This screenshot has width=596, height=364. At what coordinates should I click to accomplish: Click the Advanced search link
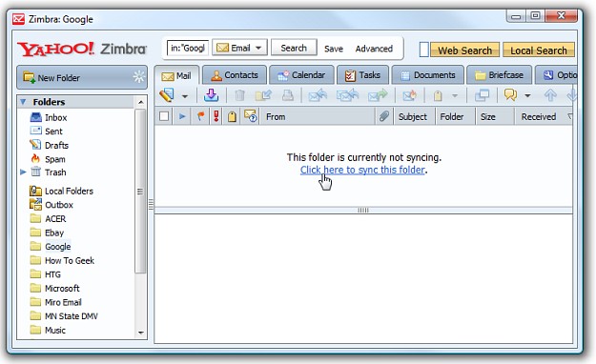(374, 49)
